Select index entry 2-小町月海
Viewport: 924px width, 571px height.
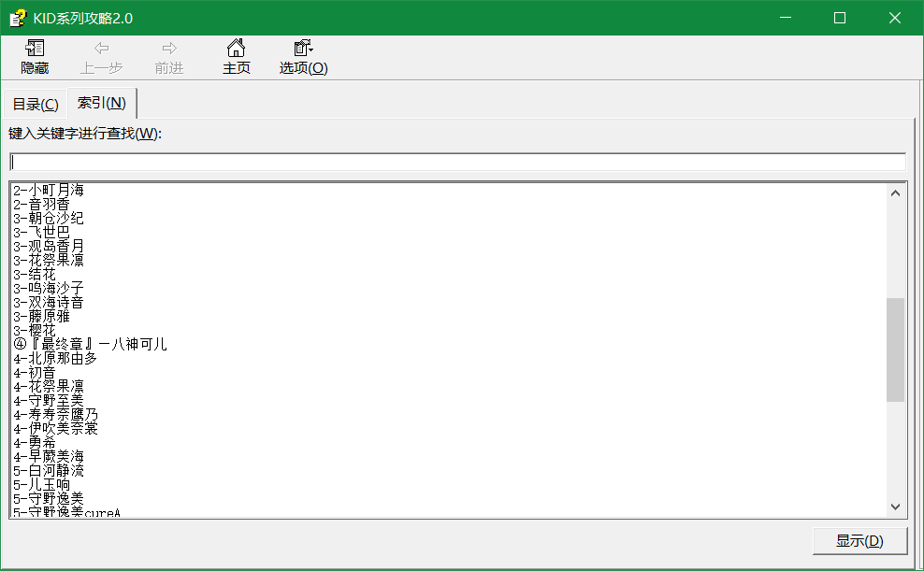point(49,190)
